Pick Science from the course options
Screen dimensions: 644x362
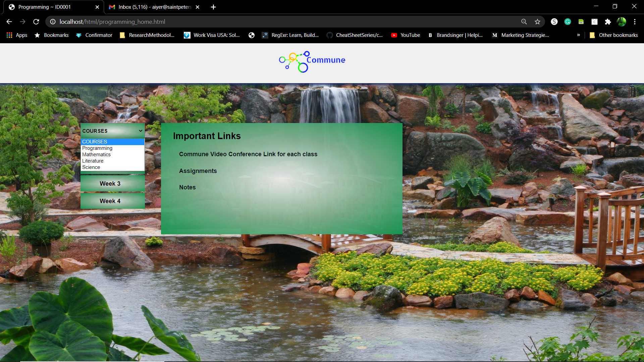pyautogui.click(x=91, y=167)
